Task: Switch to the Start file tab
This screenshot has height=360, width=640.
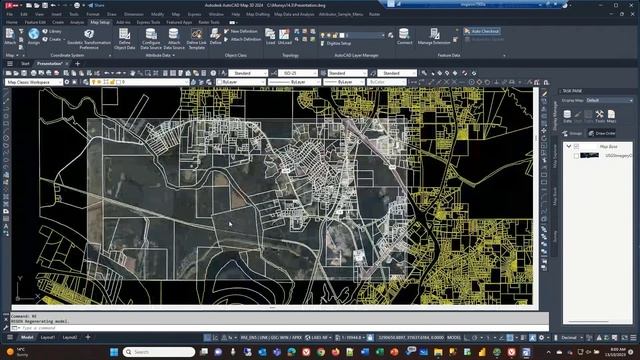Action: [25, 64]
